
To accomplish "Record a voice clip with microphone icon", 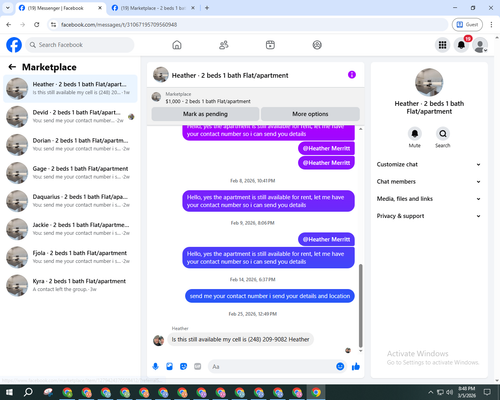I will [155, 367].
